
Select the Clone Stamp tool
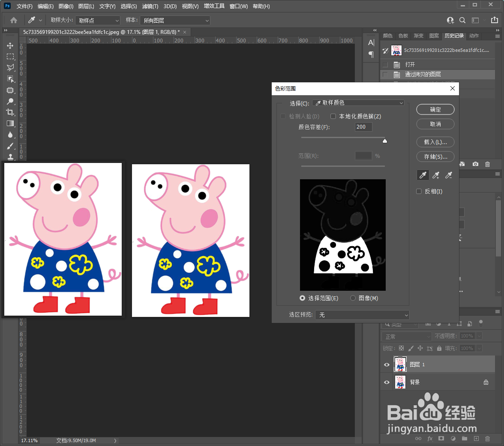click(x=10, y=157)
